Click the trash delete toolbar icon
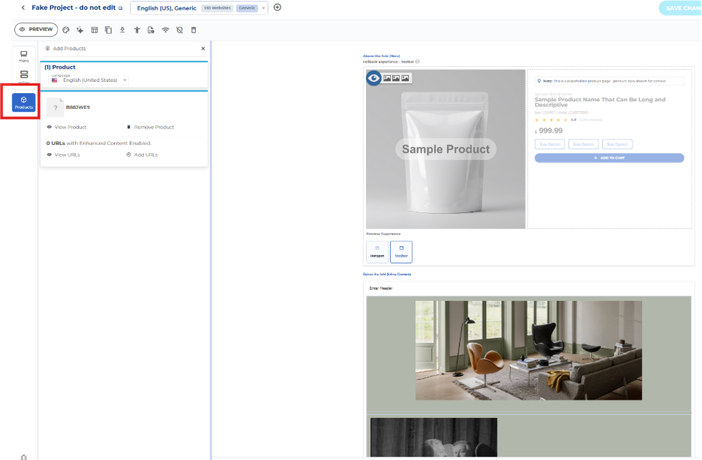Image resolution: width=702 pixels, height=460 pixels. (193, 30)
